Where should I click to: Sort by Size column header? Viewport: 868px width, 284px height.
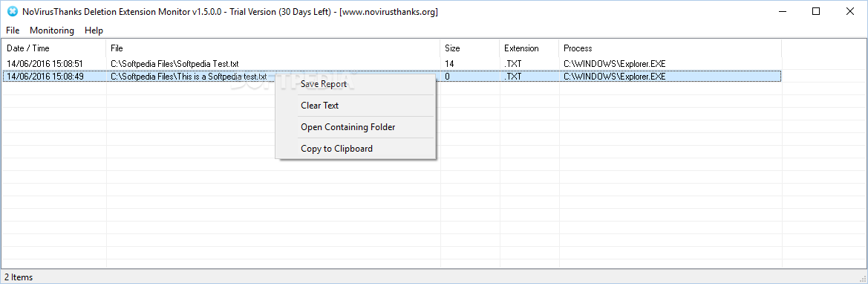pyautogui.click(x=470, y=48)
